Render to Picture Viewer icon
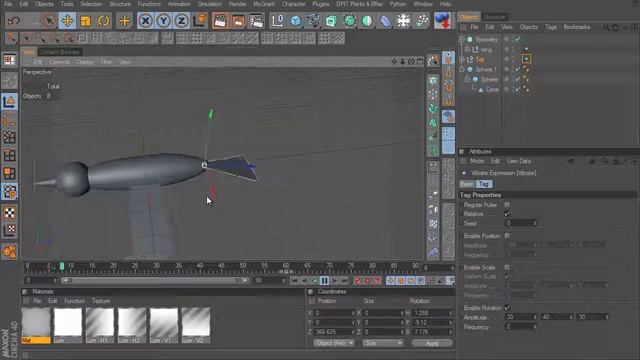Image resolution: width=640 pixels, height=360 pixels. pyautogui.click(x=238, y=21)
